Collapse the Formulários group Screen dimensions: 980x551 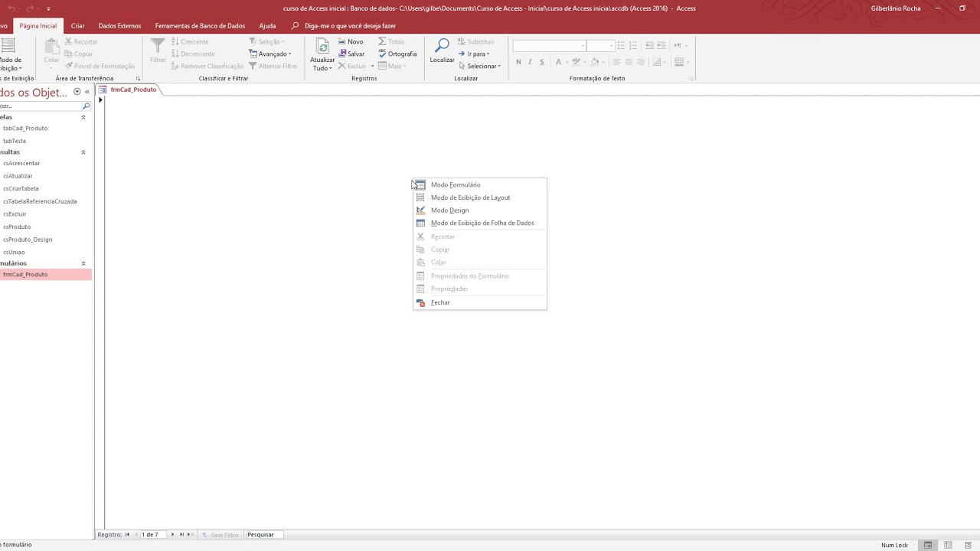83,263
